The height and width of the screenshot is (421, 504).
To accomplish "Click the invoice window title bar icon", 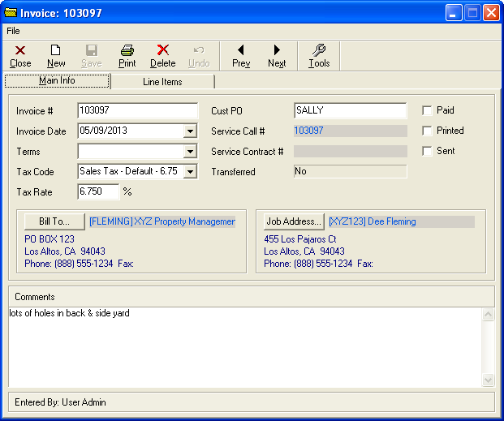I will pos(11,12).
